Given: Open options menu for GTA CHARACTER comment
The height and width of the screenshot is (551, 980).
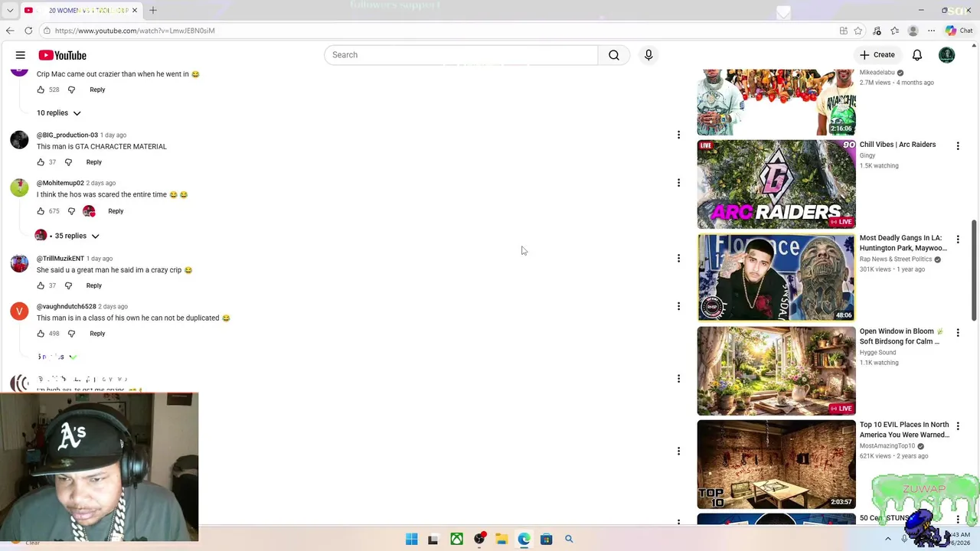Looking at the screenshot, I should point(678,135).
